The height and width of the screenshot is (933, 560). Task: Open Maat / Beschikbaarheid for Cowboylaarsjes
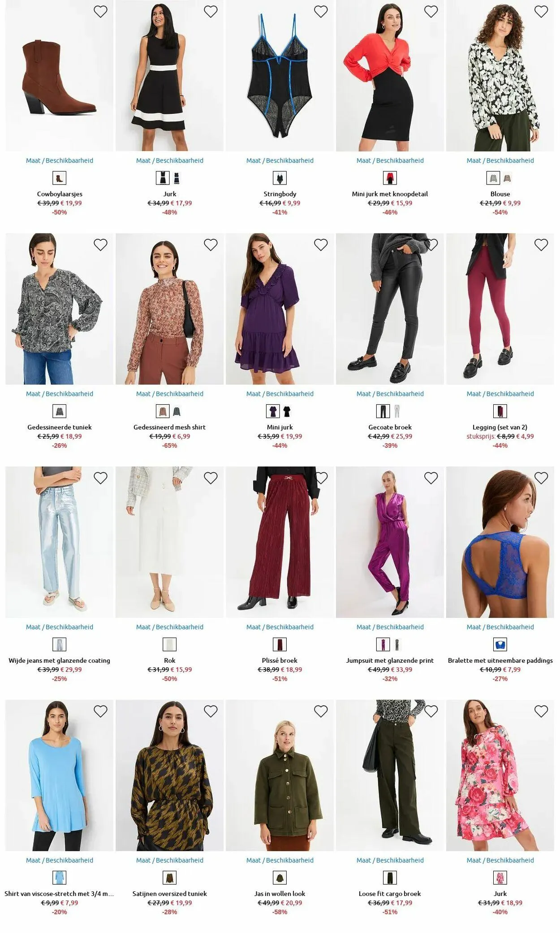click(60, 160)
